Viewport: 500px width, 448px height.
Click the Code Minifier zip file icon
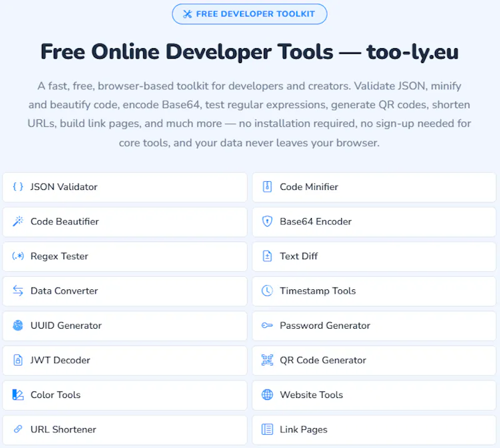(x=267, y=187)
